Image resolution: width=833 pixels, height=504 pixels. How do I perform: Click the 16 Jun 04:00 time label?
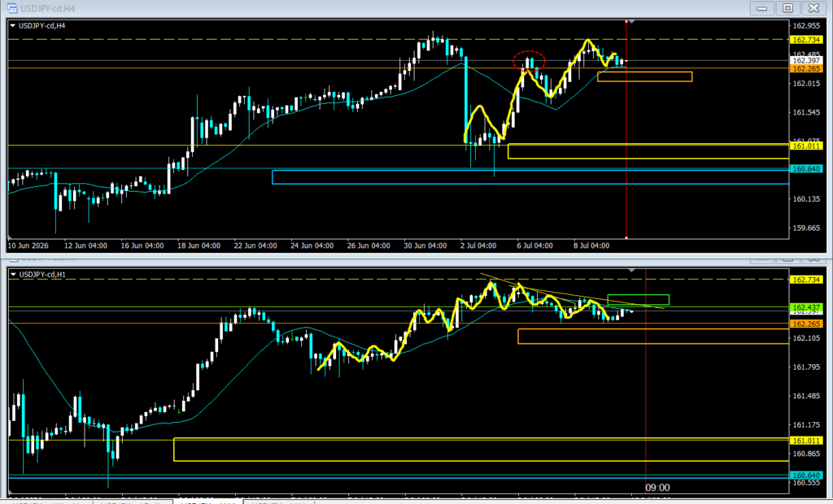tap(142, 245)
